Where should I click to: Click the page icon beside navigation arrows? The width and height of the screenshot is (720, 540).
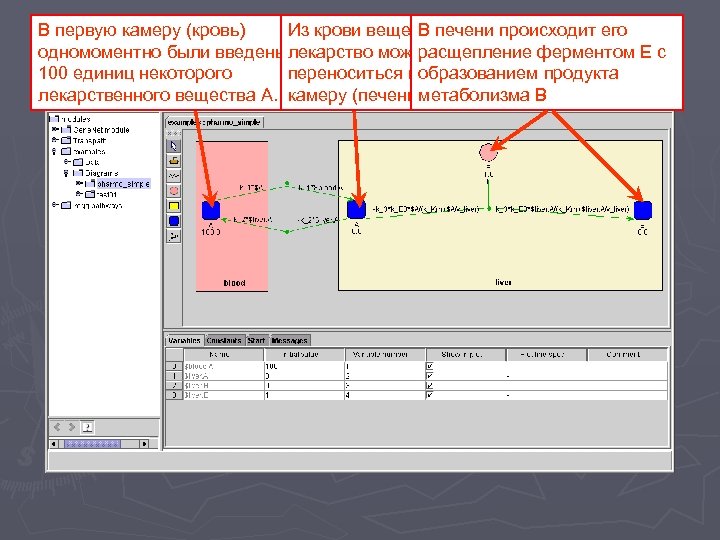[x=87, y=428]
